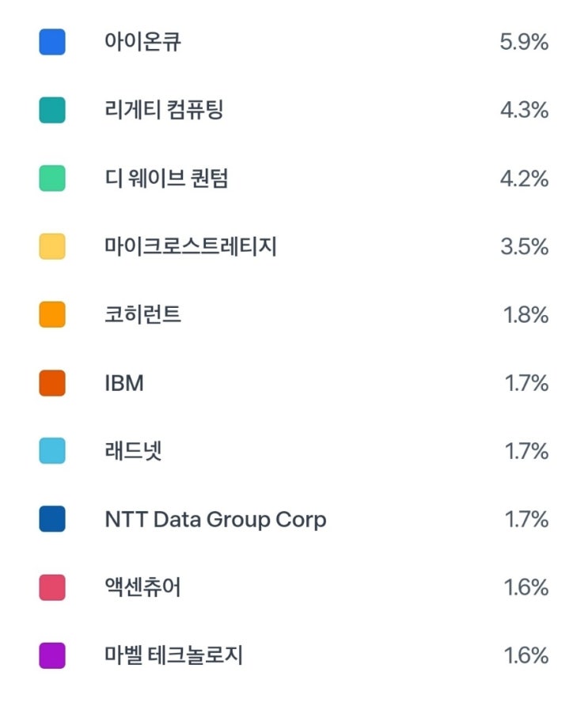Open the 마벨 테크놀로지 holding name
The width and height of the screenshot is (588, 721).
pyautogui.click(x=173, y=655)
